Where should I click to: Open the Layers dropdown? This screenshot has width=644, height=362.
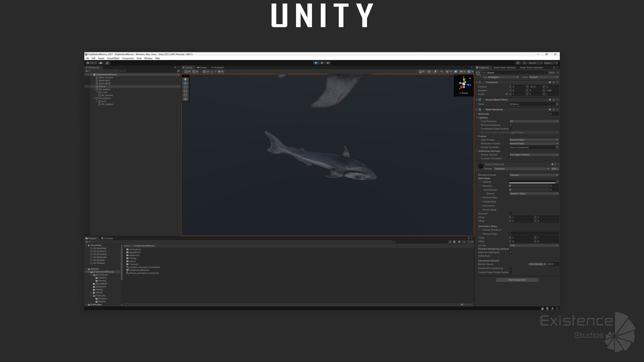coord(535,63)
